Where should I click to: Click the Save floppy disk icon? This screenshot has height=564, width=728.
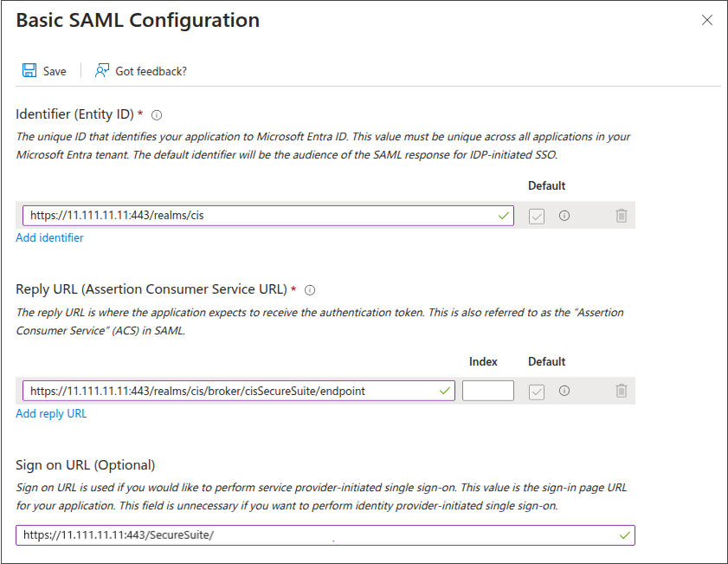point(29,71)
